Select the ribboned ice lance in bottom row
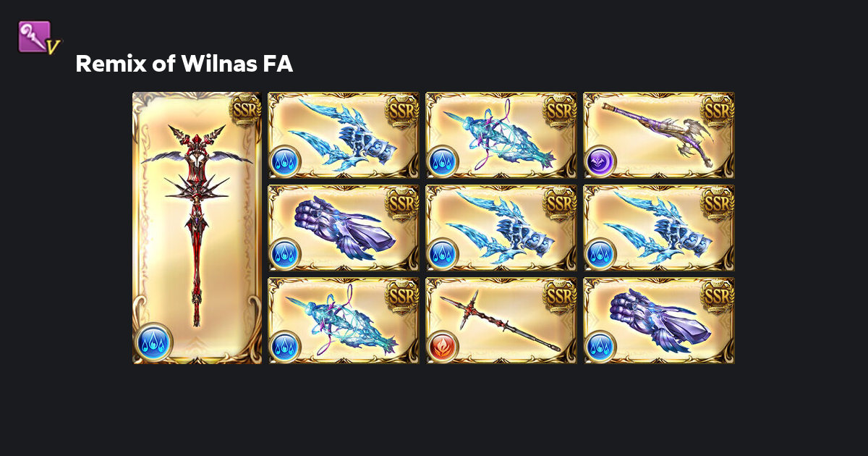This screenshot has height=456, width=868. 344,320
